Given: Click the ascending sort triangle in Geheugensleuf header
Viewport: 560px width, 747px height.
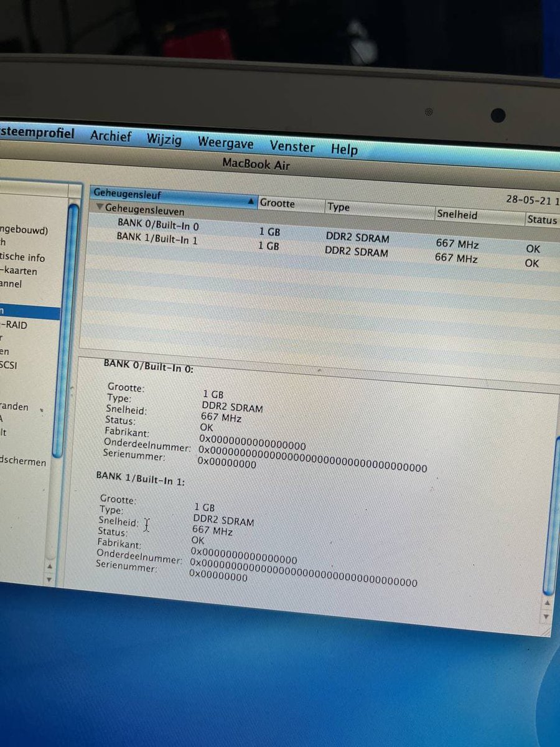Looking at the screenshot, I should pyautogui.click(x=251, y=201).
